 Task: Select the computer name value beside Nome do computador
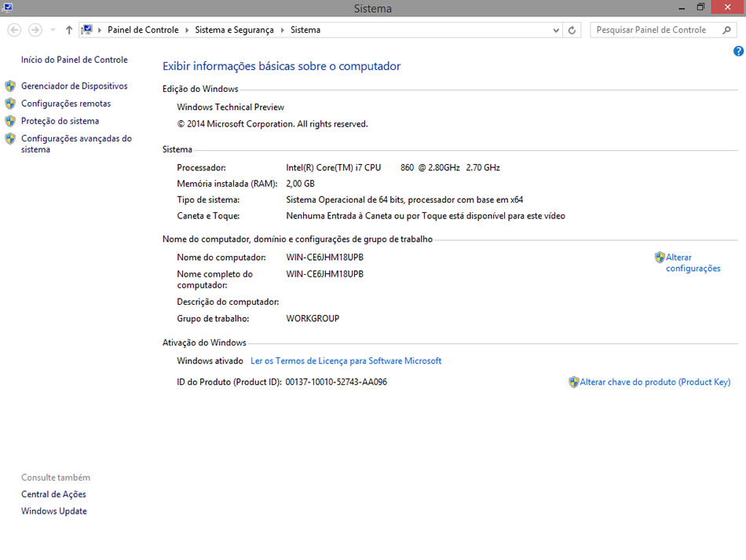[x=324, y=258]
